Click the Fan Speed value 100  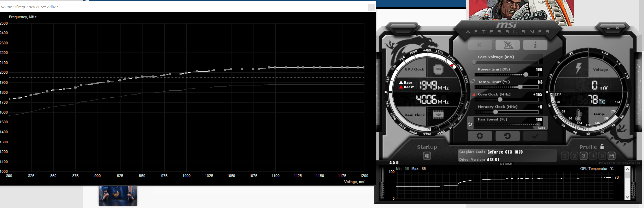click(x=539, y=120)
